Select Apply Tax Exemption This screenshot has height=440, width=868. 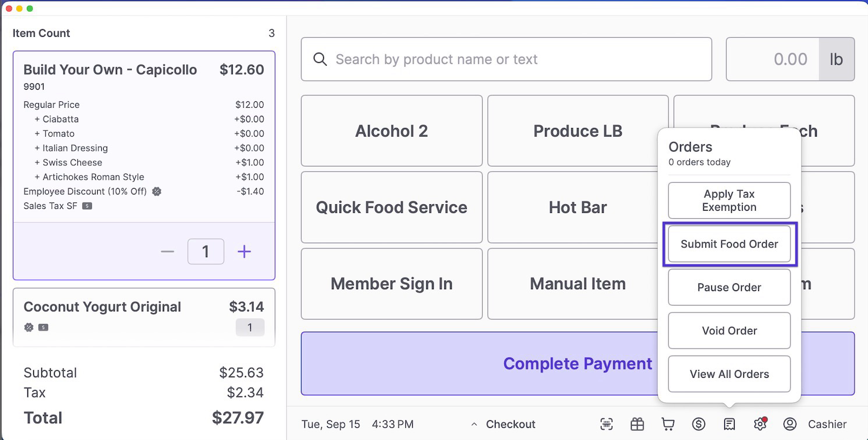pyautogui.click(x=729, y=201)
